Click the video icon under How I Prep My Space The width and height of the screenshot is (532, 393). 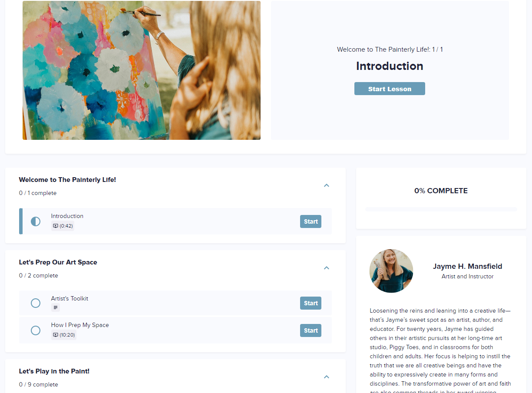56,335
